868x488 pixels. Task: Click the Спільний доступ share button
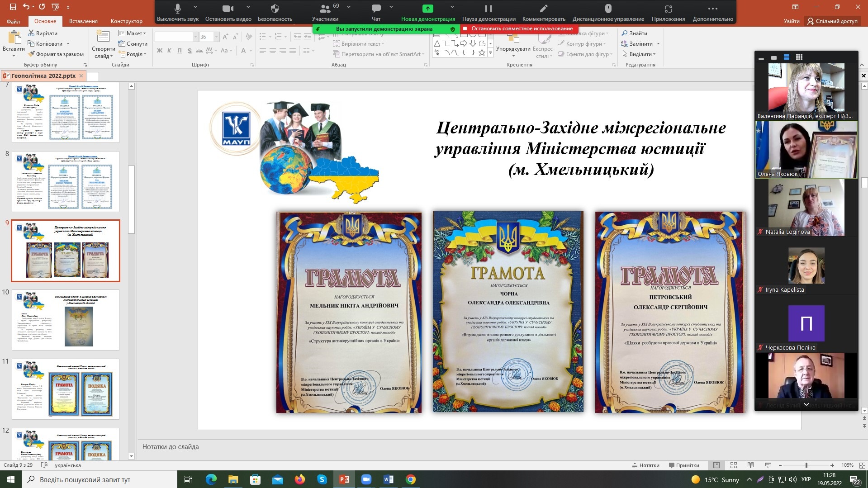coord(832,21)
